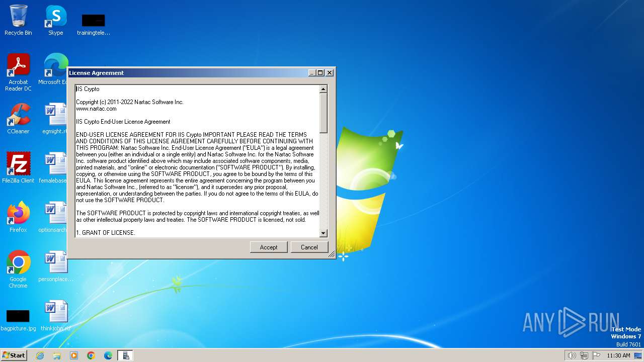The width and height of the screenshot is (644, 362).
Task: Select the CCleaner desktop shortcut
Action: [x=18, y=119]
